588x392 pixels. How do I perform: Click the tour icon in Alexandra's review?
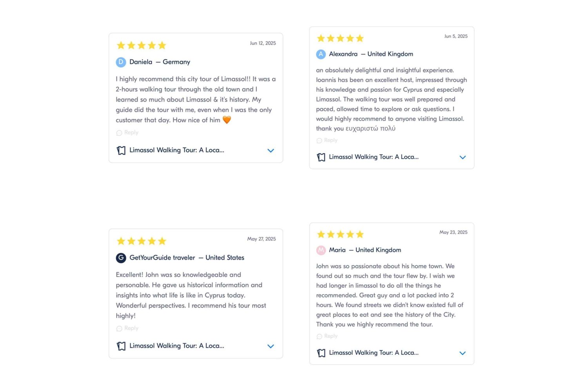[x=321, y=157]
